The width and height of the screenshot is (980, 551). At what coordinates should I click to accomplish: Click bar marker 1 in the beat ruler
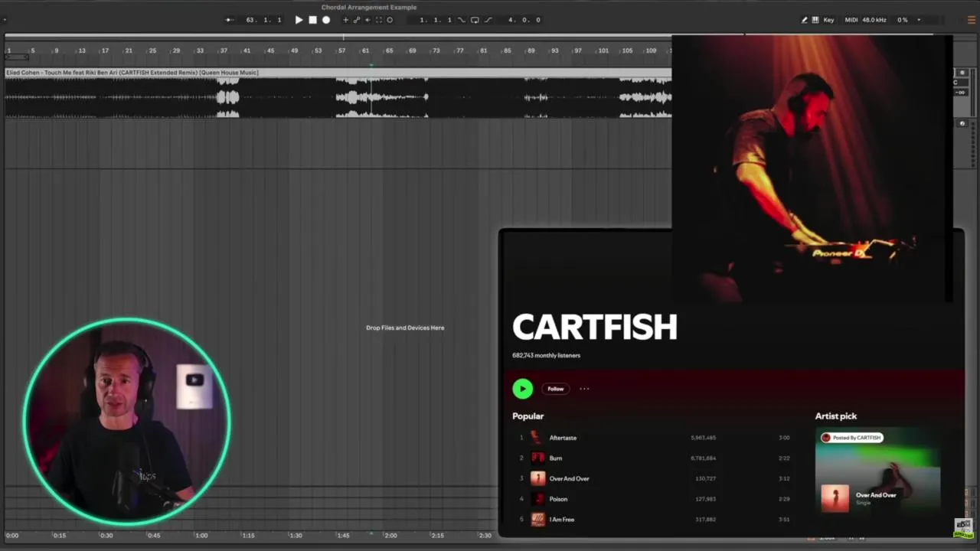pyautogui.click(x=8, y=51)
